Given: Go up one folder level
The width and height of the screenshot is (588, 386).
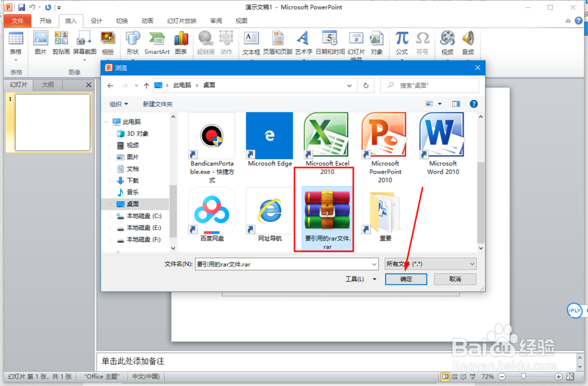Looking at the screenshot, I should tap(146, 85).
